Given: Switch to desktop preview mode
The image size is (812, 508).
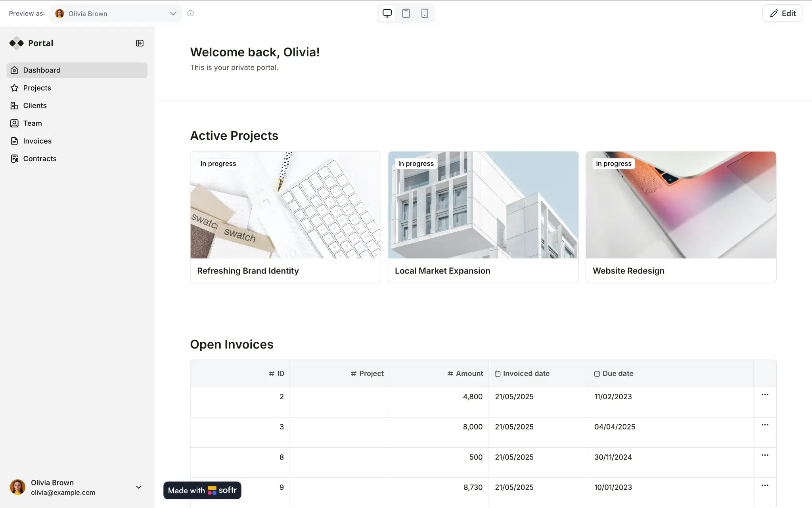Looking at the screenshot, I should coord(387,13).
